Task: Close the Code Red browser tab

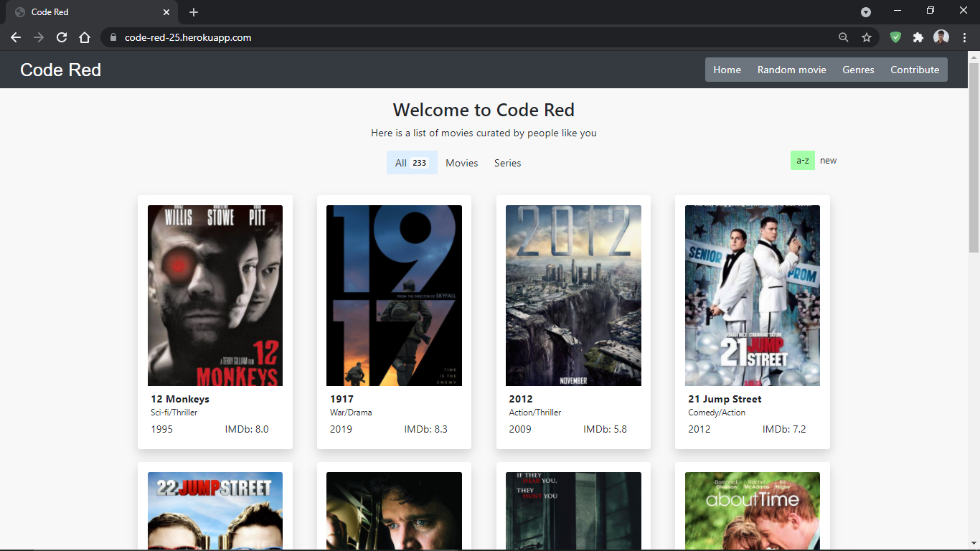Action: pyautogui.click(x=166, y=12)
